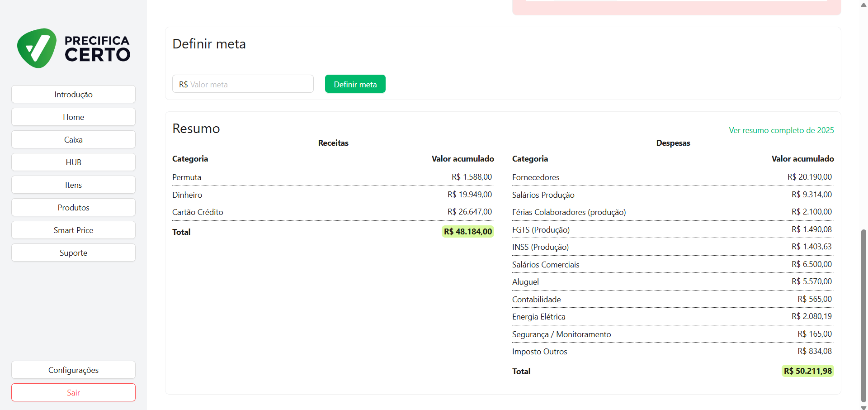Go to the Home page
This screenshot has width=868, height=410.
coord(73,117)
